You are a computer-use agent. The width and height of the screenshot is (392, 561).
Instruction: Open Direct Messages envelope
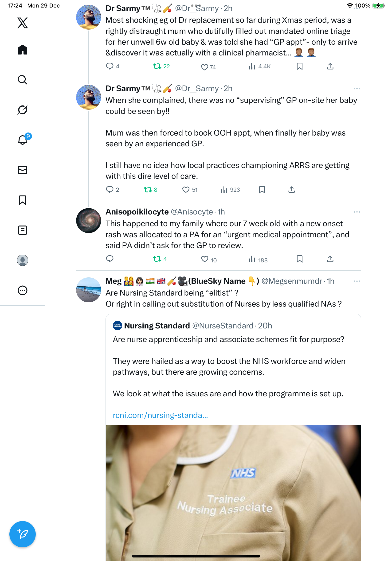coord(23,170)
